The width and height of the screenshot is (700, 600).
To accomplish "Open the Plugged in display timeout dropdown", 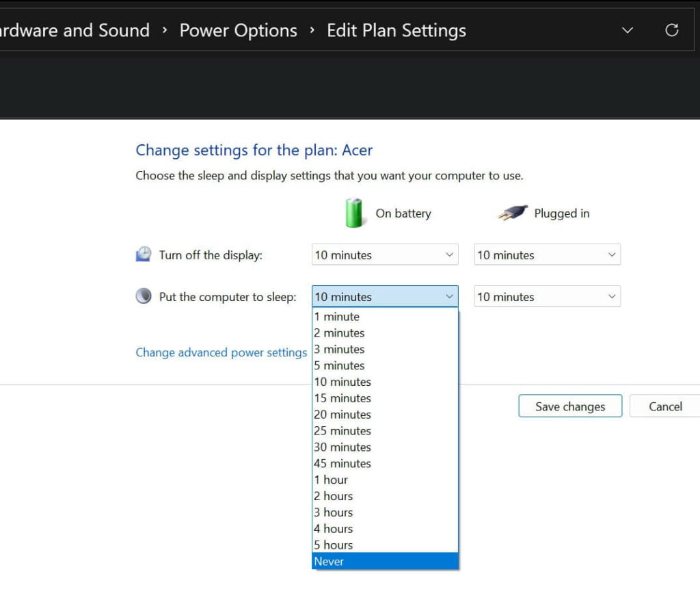I will click(x=547, y=255).
